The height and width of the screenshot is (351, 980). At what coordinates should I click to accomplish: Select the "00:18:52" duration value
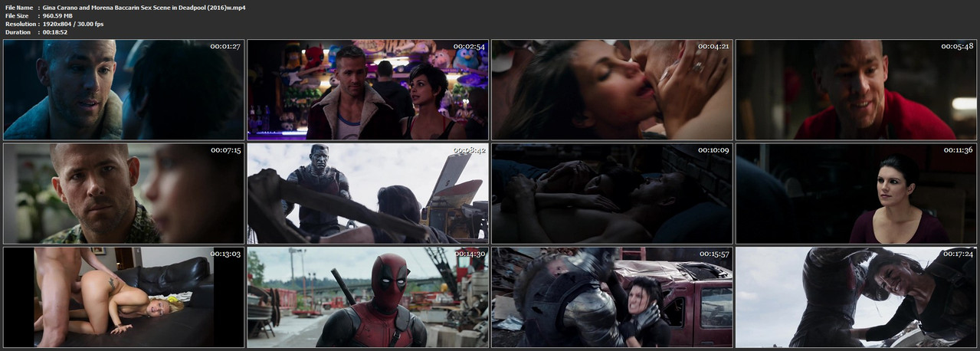click(x=55, y=32)
